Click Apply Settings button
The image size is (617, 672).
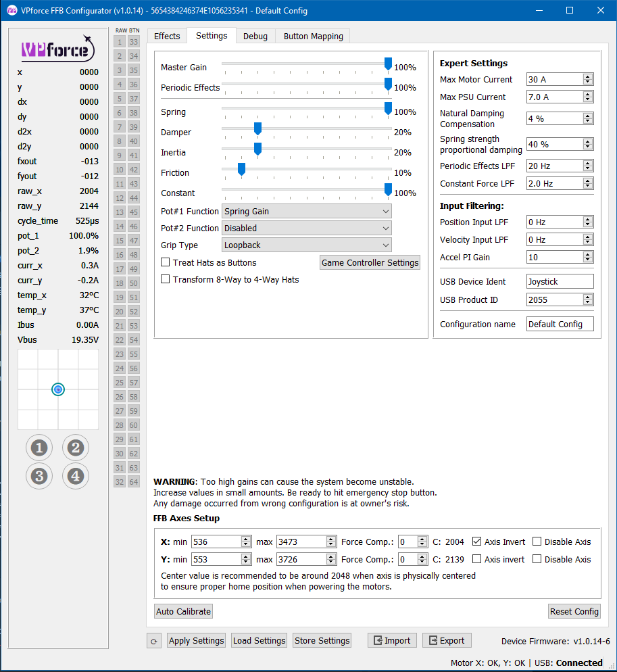coord(196,640)
